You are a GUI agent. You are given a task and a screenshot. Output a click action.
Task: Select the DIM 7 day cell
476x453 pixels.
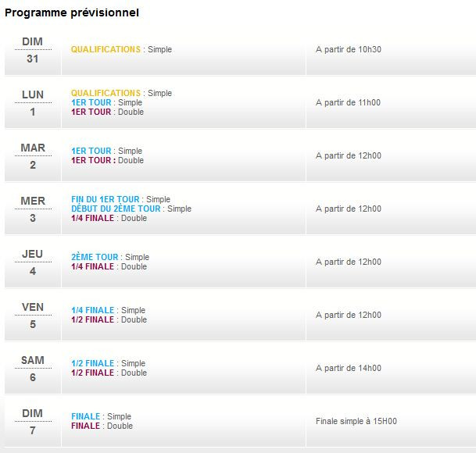pos(33,421)
